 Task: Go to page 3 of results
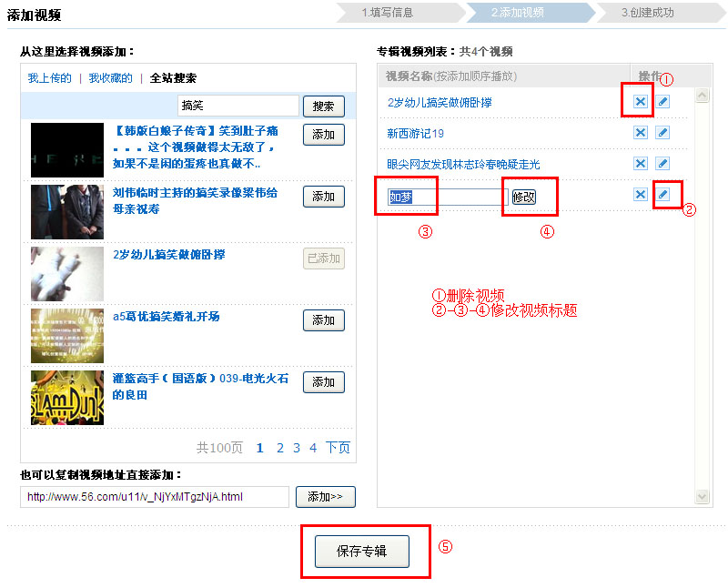(297, 448)
